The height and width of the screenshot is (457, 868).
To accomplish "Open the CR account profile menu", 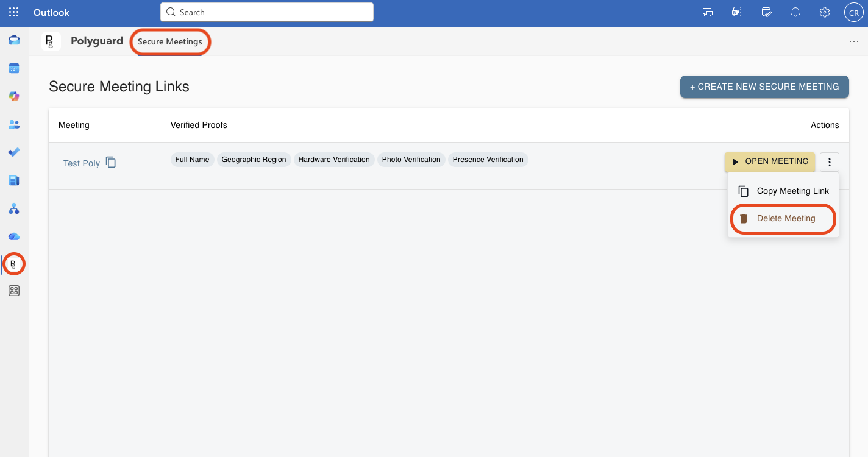I will pos(853,12).
